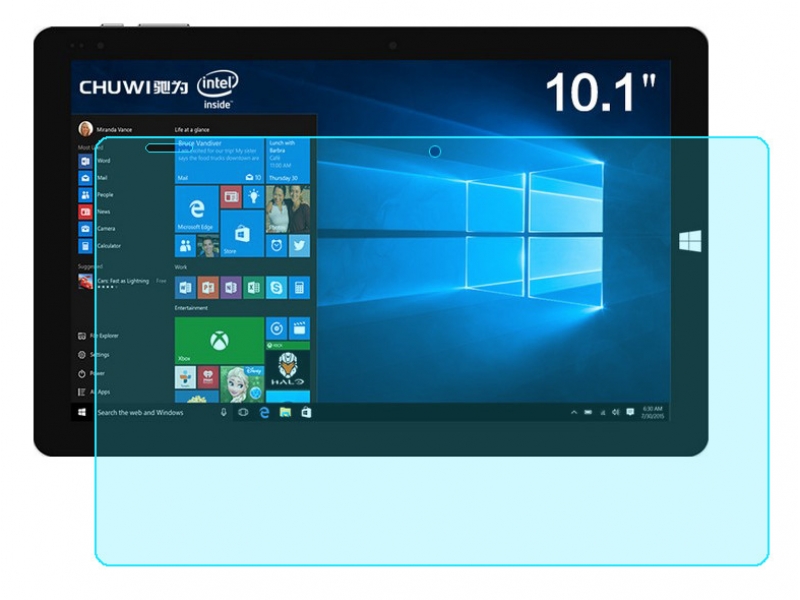Screen dimensions: 800x600
Task: Open the green Xbox tile
Action: [219, 340]
